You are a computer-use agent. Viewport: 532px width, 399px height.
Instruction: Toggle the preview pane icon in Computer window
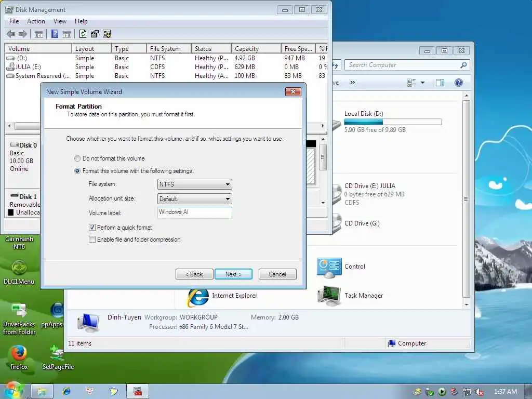(440, 83)
